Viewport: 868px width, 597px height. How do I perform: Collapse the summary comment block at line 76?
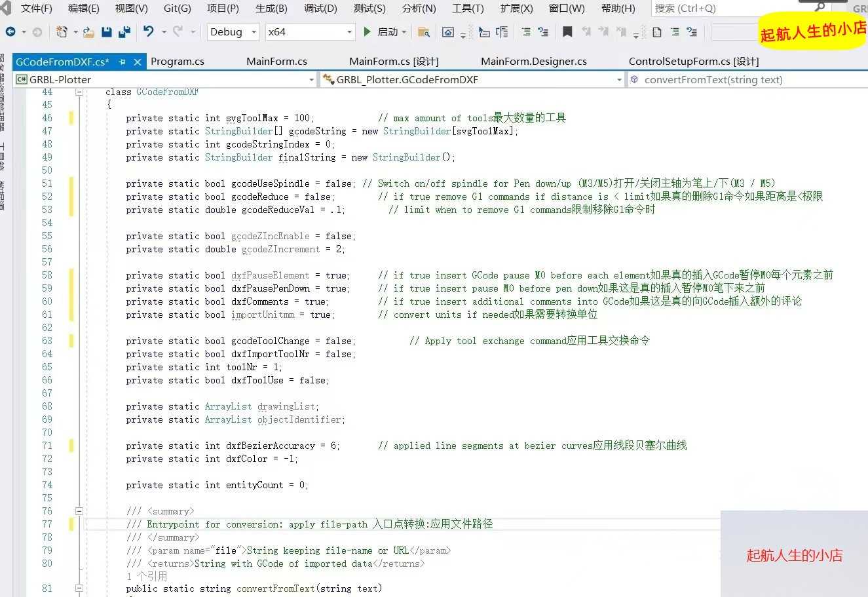coord(79,511)
